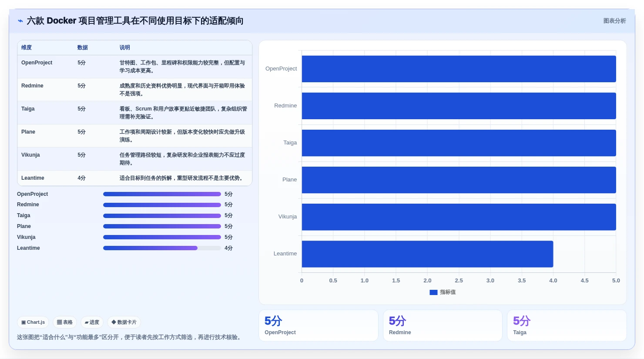This screenshot has width=644, height=359.
Task: Click the Plane progress bar
Action: tap(162, 226)
